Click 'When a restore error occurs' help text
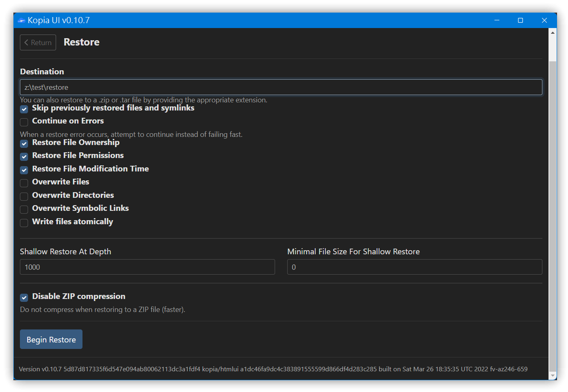Screen dimensions: 568x392 click(131, 134)
